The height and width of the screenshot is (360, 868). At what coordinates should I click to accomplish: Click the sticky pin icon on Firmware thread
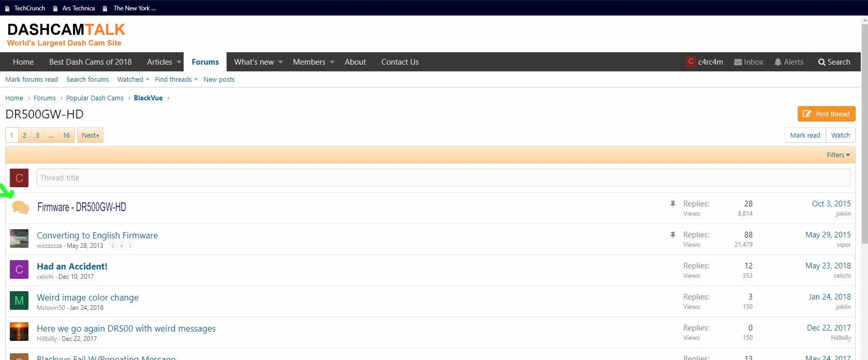pyautogui.click(x=672, y=204)
